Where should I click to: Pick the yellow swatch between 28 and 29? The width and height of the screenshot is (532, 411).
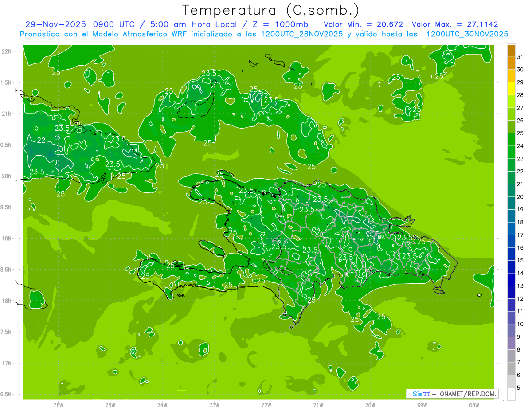pos(511,89)
